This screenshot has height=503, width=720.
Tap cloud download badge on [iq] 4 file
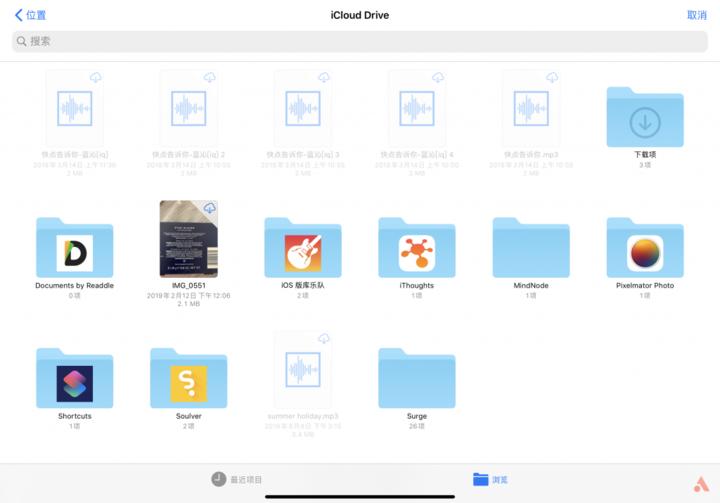pyautogui.click(x=438, y=77)
